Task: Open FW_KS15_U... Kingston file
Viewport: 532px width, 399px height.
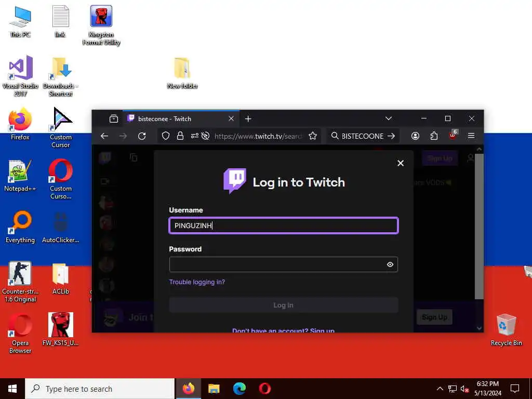Action: pos(60,329)
